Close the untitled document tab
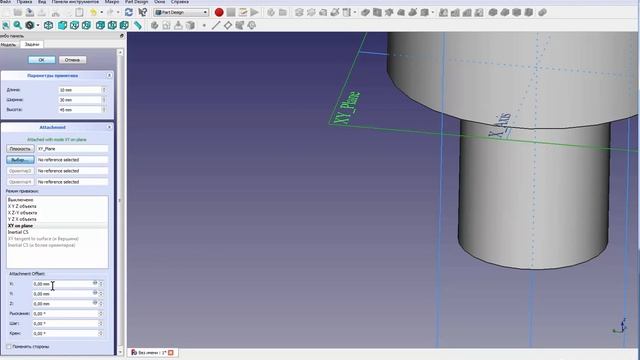The height and width of the screenshot is (360, 640). 171,352
